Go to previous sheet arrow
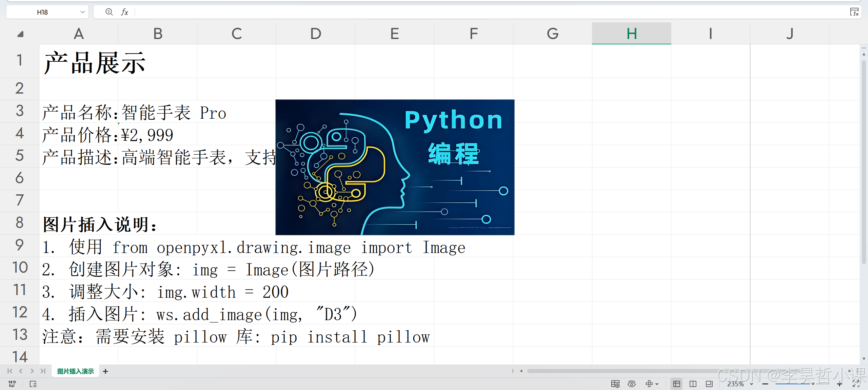 coord(21,371)
